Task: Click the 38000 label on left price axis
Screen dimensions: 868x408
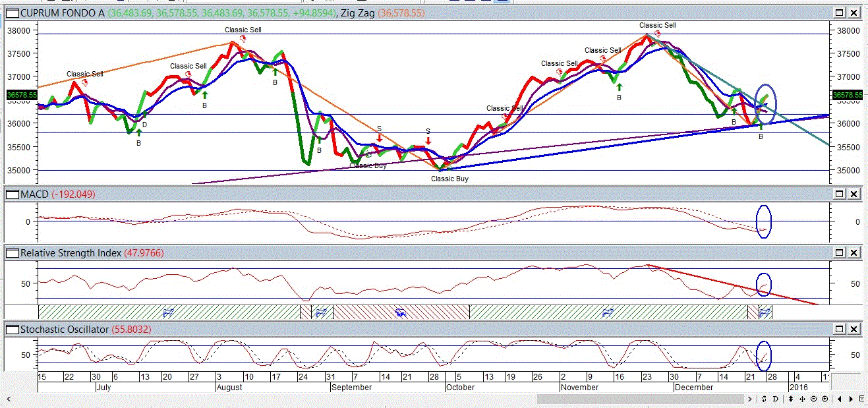Action: 18,30
